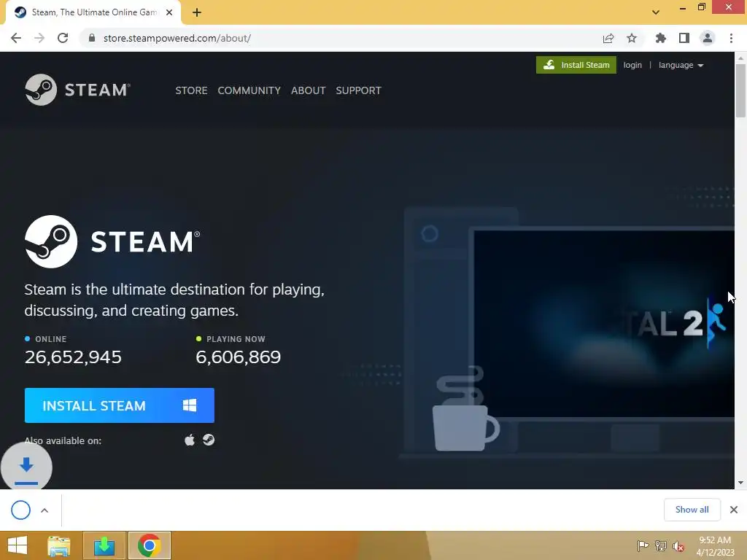
Task: Click the in-progress download circle
Action: [21, 510]
